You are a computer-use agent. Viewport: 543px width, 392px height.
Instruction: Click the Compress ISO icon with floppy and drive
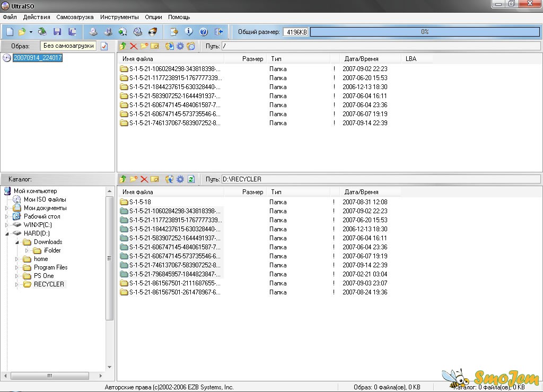point(108,32)
